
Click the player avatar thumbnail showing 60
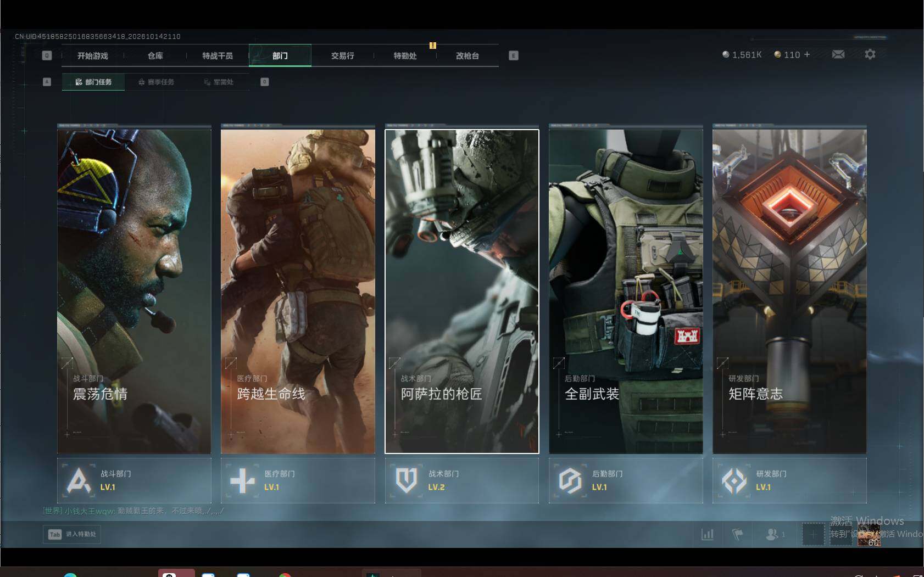869,535
